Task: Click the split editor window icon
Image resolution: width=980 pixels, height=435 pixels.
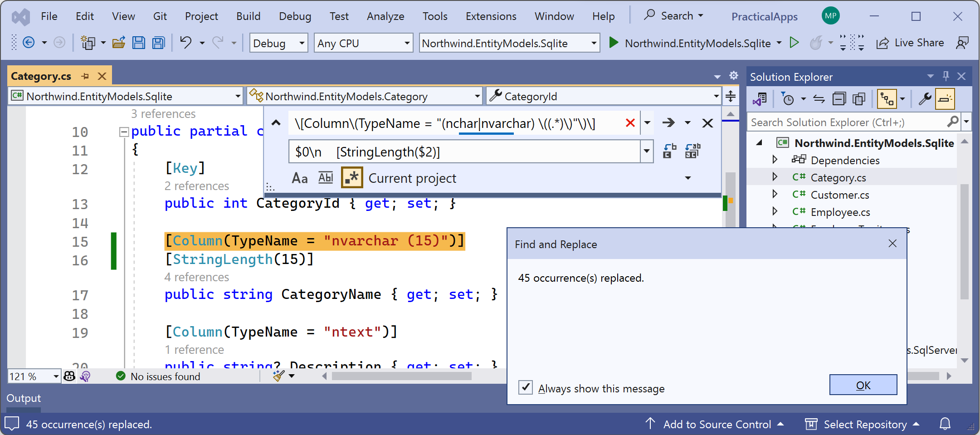Action: point(731,96)
